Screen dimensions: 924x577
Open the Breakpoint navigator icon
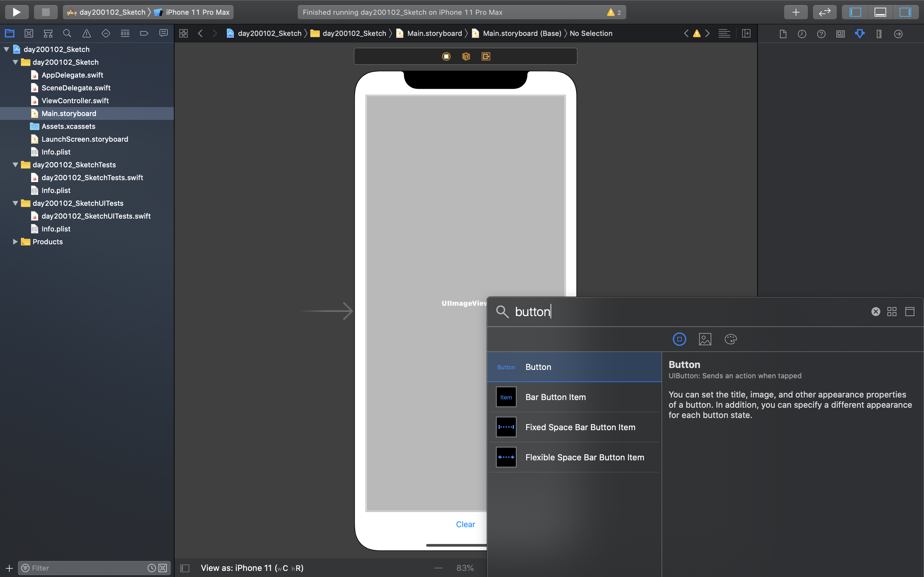click(144, 34)
